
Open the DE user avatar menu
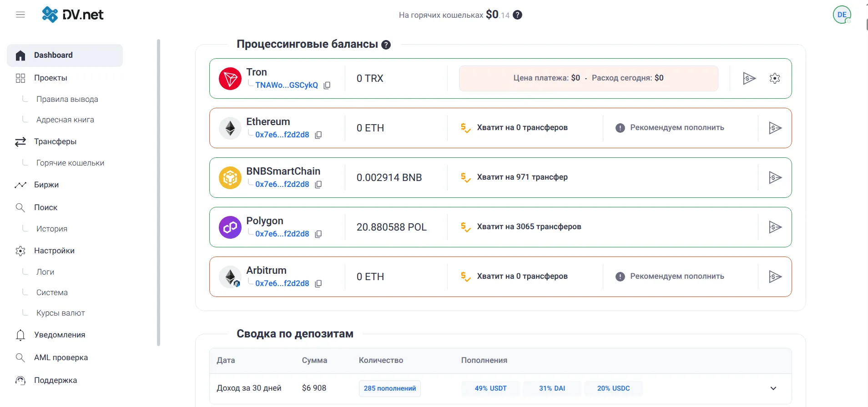coord(842,15)
